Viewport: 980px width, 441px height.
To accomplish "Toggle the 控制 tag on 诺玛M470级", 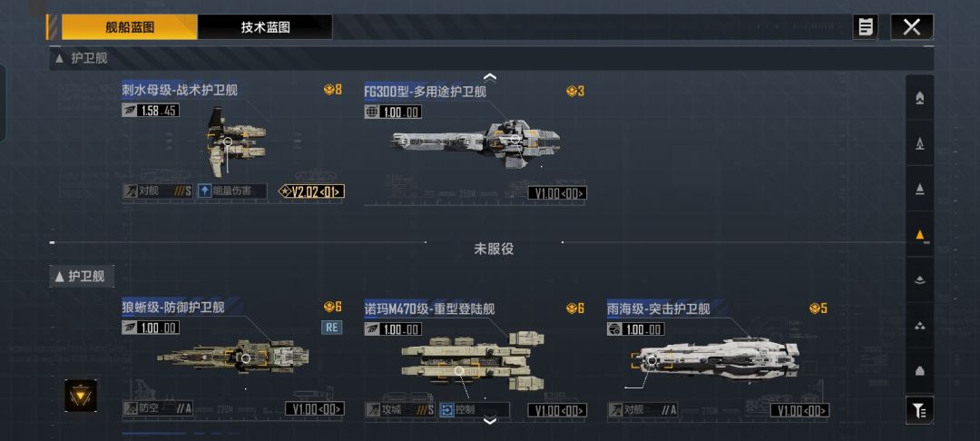I will tap(474, 410).
